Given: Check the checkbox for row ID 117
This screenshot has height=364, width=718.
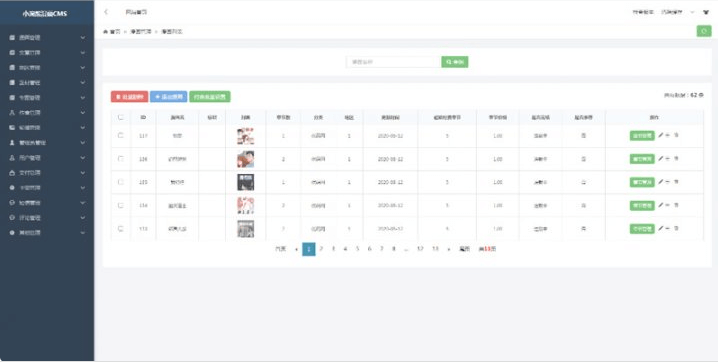Looking at the screenshot, I should [120, 136].
